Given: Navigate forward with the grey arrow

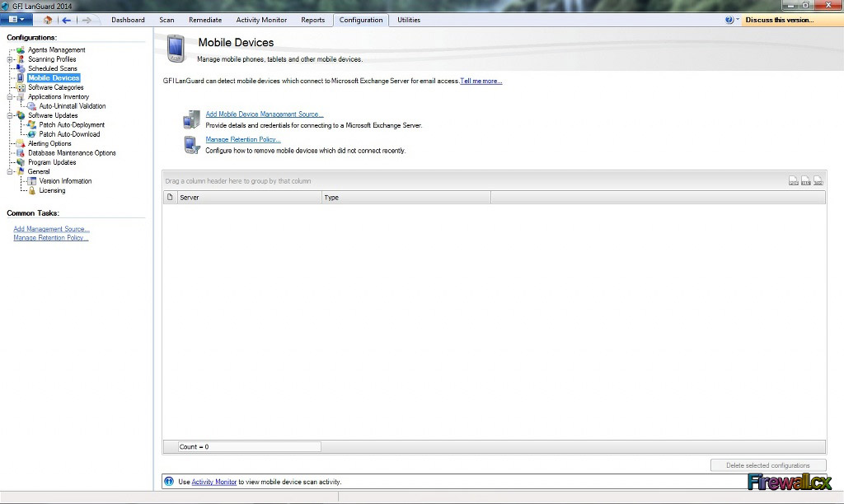Looking at the screenshot, I should (x=86, y=20).
